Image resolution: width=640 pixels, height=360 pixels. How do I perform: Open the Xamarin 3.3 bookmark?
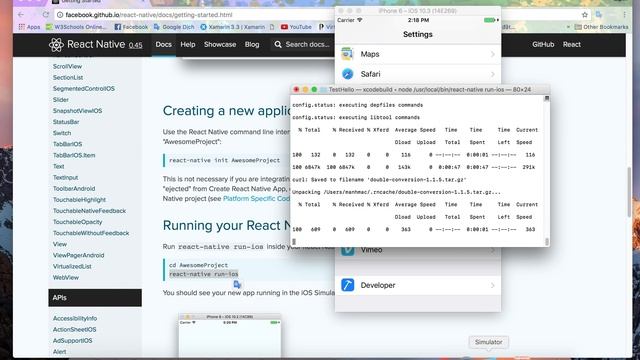[x=233, y=27]
